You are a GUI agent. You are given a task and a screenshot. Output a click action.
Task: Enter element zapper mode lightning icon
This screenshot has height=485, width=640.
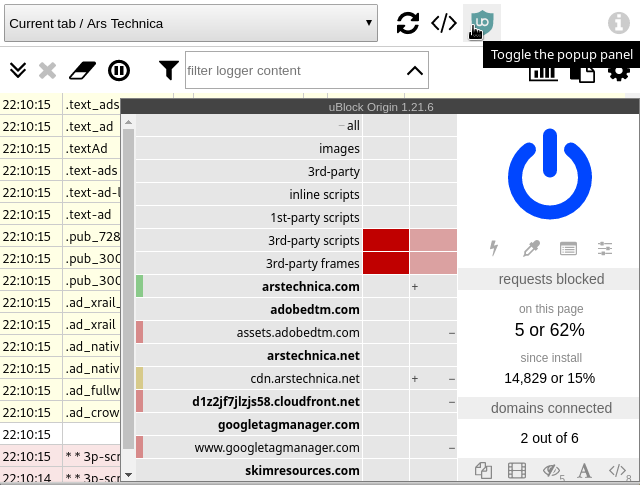point(494,248)
